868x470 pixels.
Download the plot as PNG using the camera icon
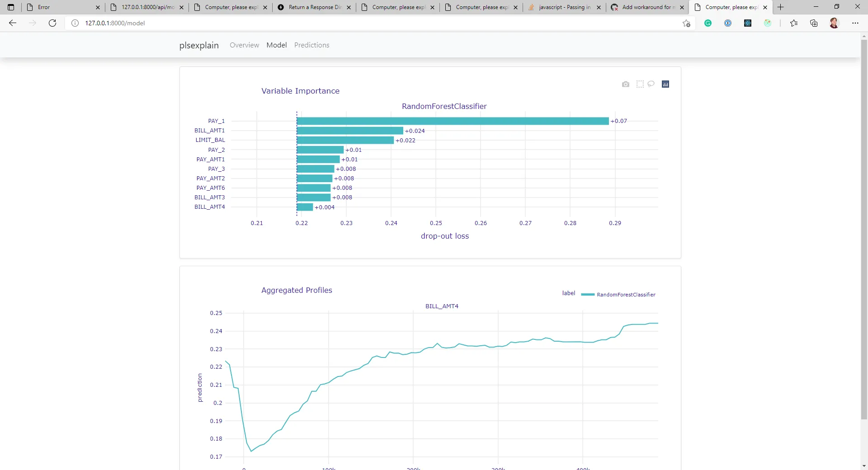point(626,84)
